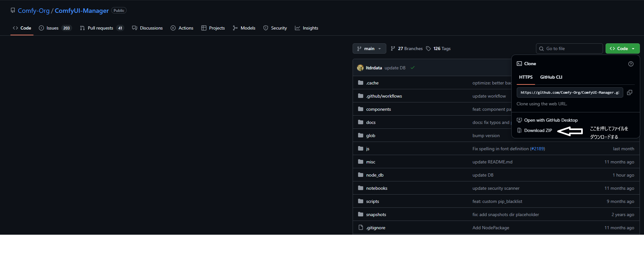The height and width of the screenshot is (253, 644).
Task: Open the notebooks folder
Action: [377, 188]
